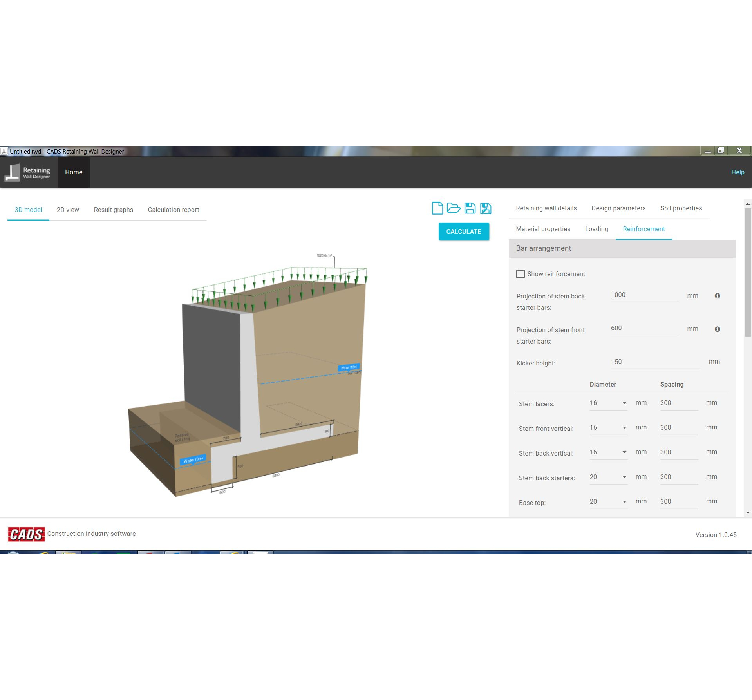Click Base top spacing field
Image resolution: width=752 pixels, height=700 pixels.
point(679,502)
